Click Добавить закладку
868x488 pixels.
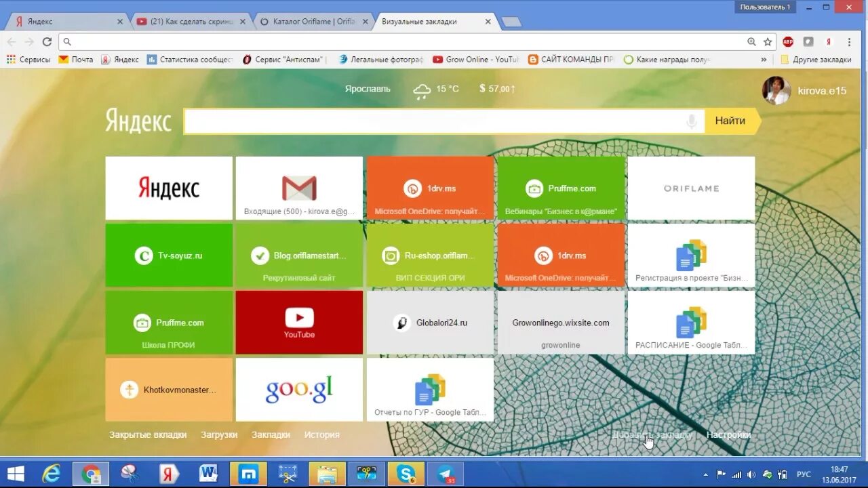coord(652,435)
